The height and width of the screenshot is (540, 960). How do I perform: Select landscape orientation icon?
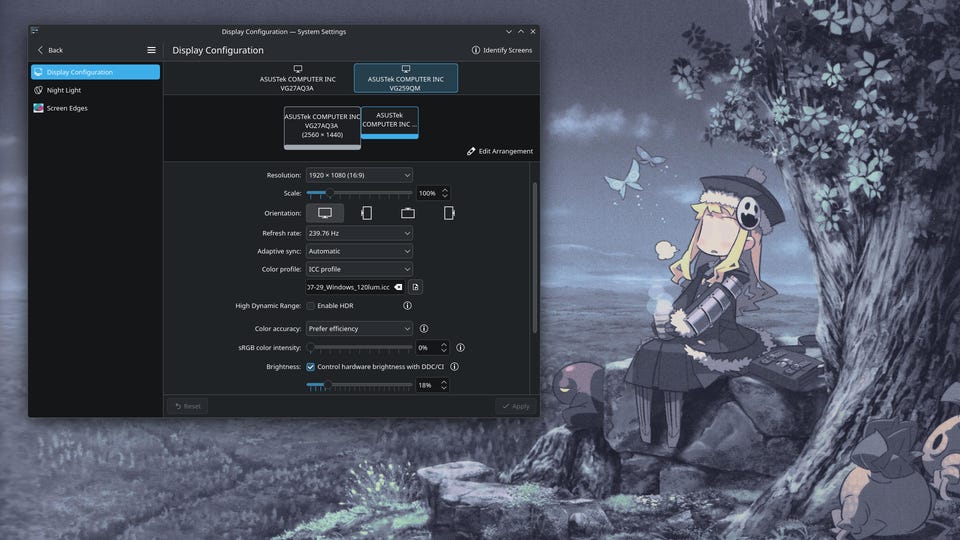(325, 213)
